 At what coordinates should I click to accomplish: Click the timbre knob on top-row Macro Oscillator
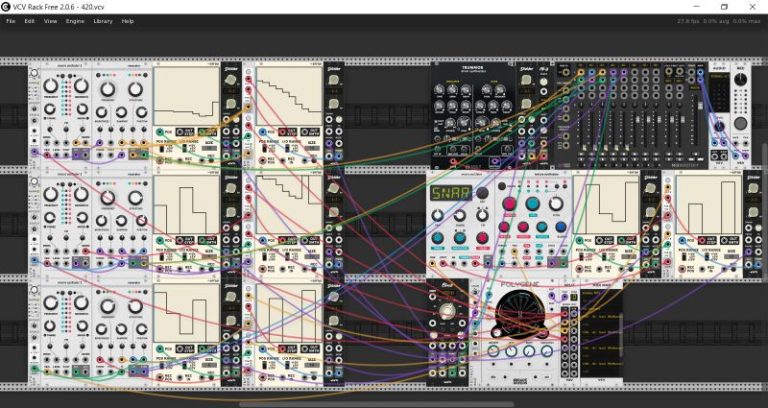[50, 109]
